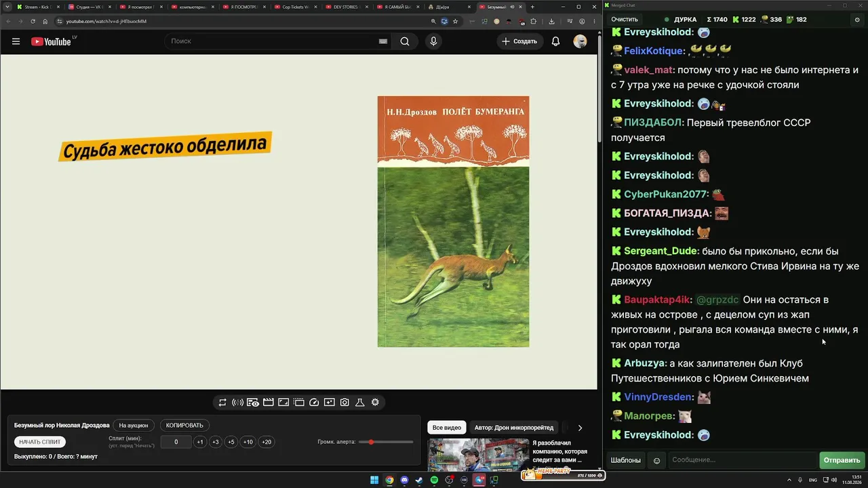The image size is (868, 488).
Task: Click username valek_mat in chat
Action: pos(649,70)
